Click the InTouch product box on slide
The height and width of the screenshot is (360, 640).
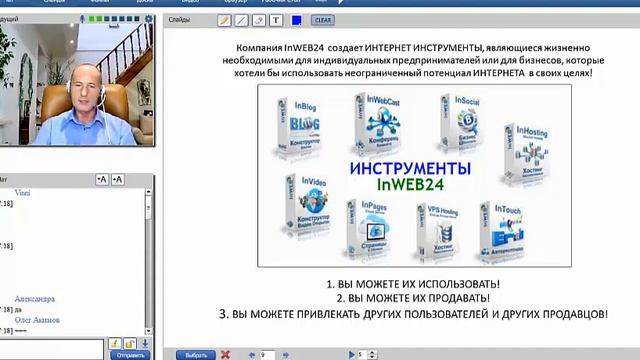tap(502, 232)
